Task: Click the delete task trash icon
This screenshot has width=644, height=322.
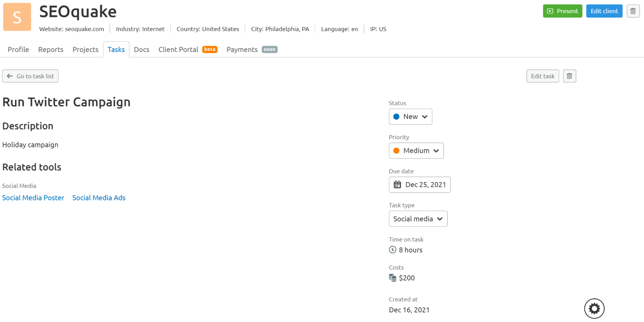Action: point(569,76)
